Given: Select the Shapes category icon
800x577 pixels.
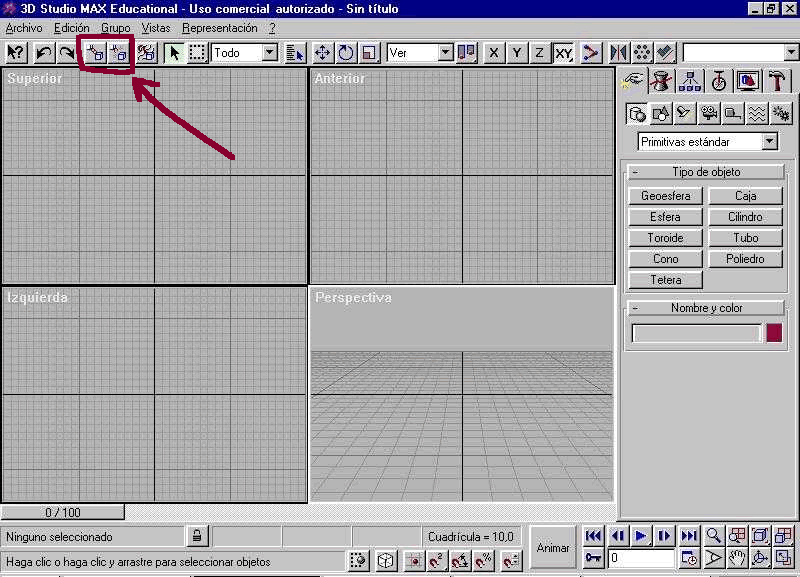Looking at the screenshot, I should pyautogui.click(x=661, y=114).
